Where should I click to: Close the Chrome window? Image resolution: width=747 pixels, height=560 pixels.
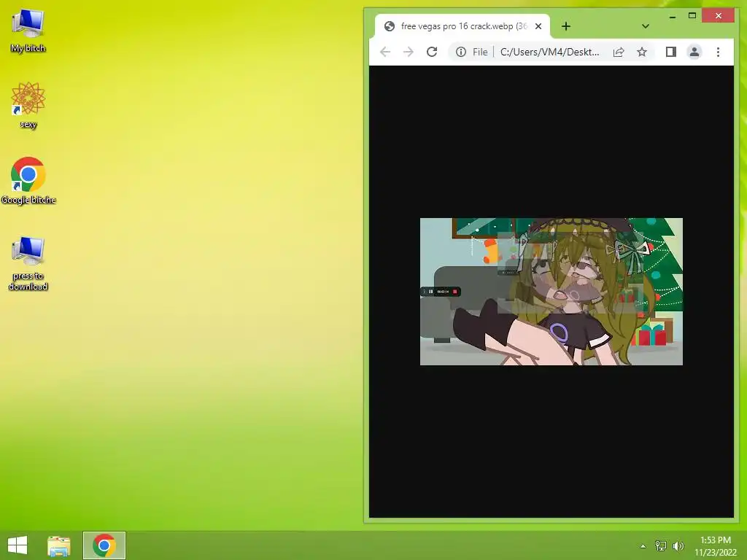719,16
